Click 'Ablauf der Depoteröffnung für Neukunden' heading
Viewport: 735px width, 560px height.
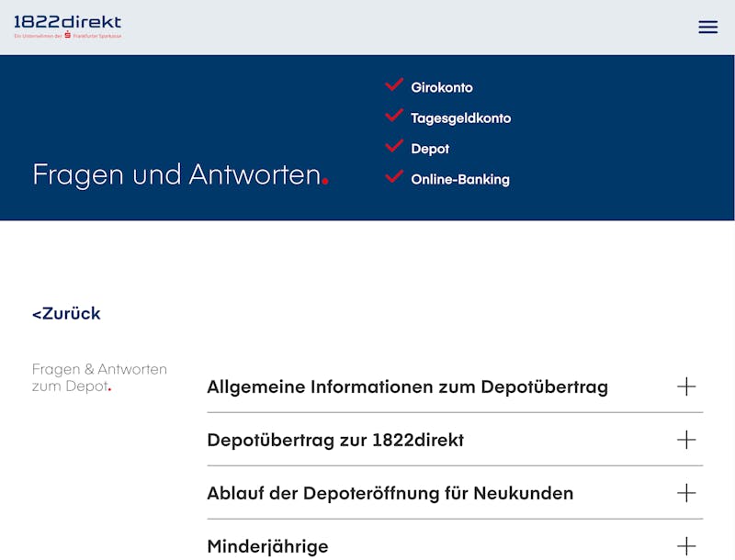pos(390,494)
